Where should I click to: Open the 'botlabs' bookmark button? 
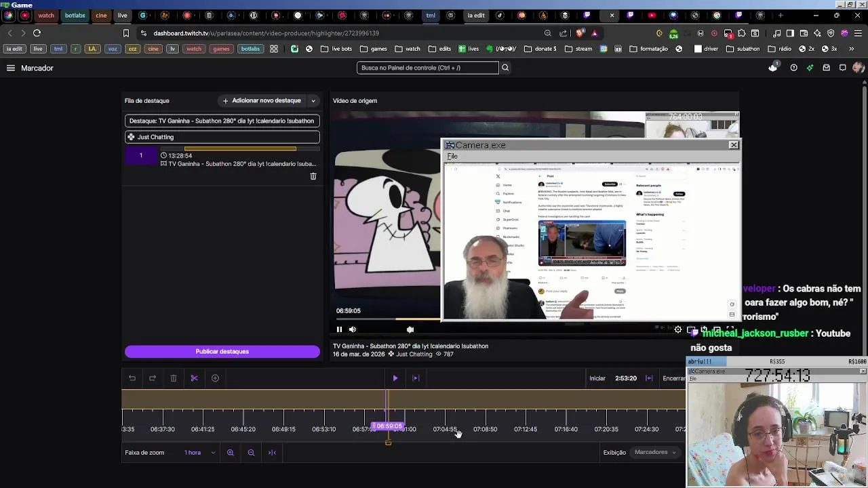[250, 49]
